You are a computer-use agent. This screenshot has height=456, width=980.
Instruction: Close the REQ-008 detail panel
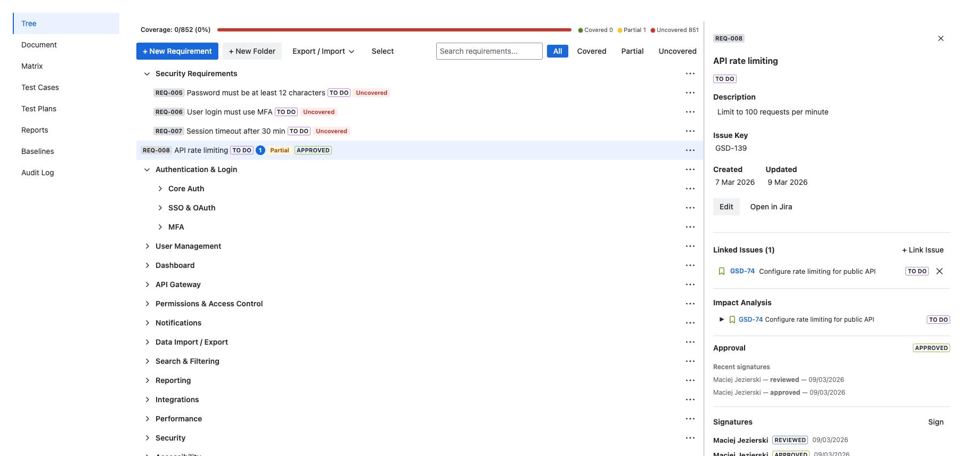point(941,38)
